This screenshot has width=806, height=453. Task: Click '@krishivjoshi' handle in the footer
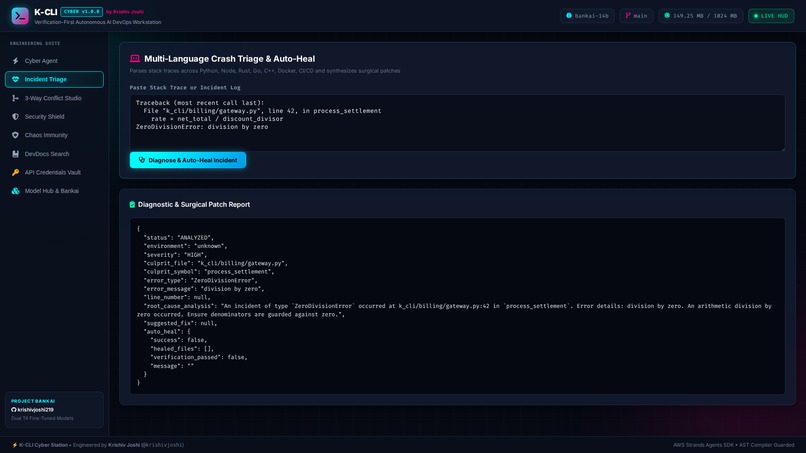[x=162, y=445]
